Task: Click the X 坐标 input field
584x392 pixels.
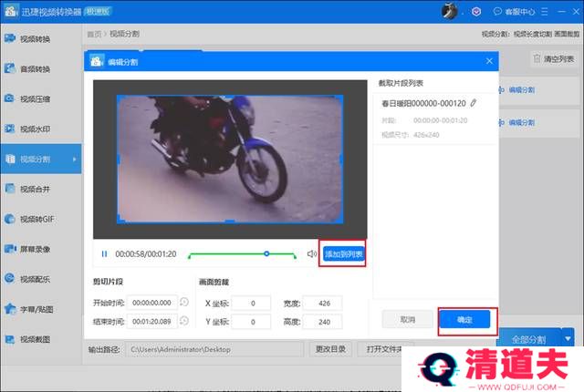Action: 252,303
